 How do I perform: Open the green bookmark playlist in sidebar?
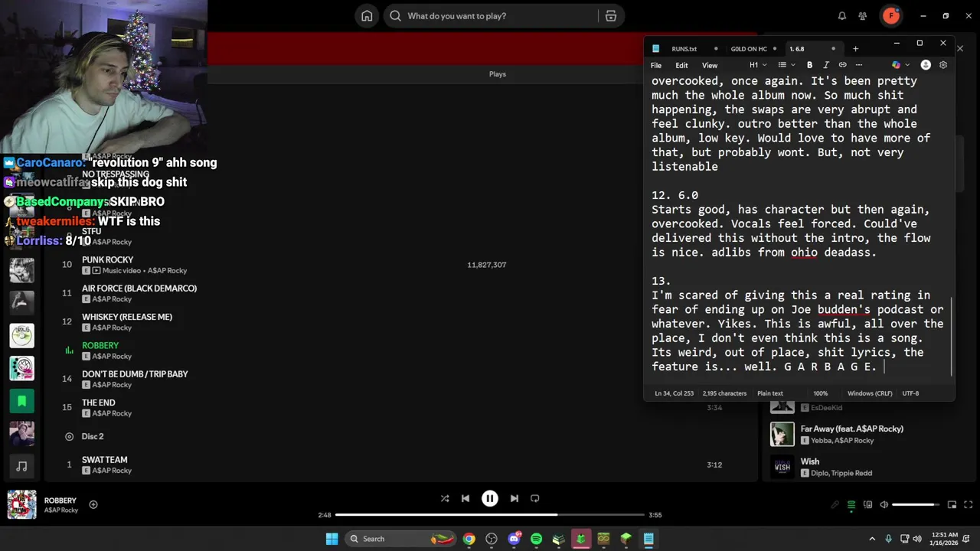tap(21, 400)
